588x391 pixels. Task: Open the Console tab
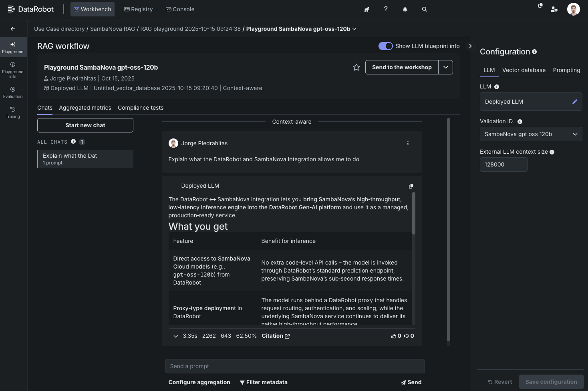point(180,9)
